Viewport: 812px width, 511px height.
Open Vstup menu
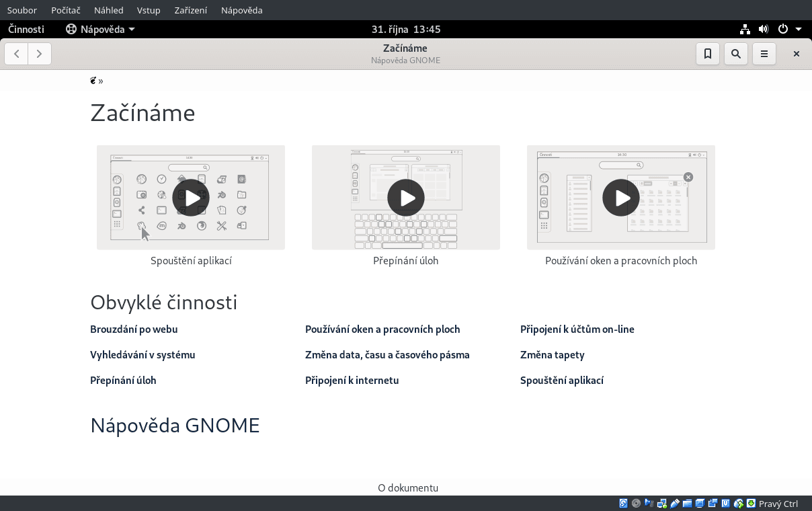(149, 10)
